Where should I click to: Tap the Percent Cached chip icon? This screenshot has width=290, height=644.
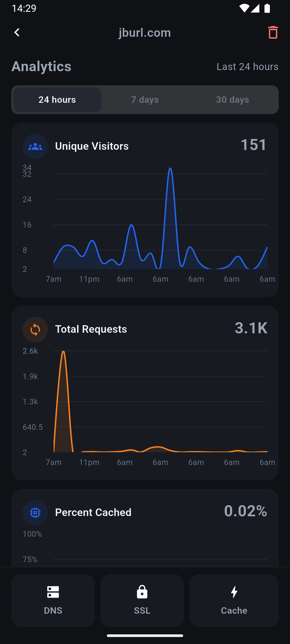tap(35, 513)
